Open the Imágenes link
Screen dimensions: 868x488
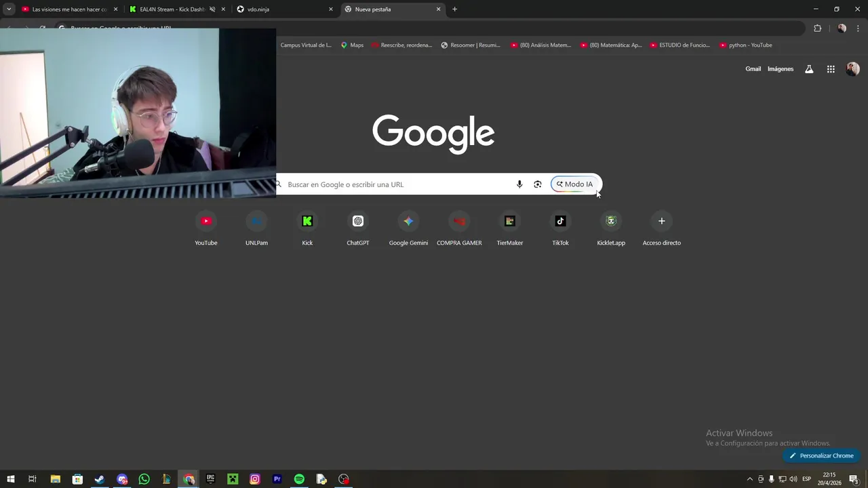click(x=781, y=69)
